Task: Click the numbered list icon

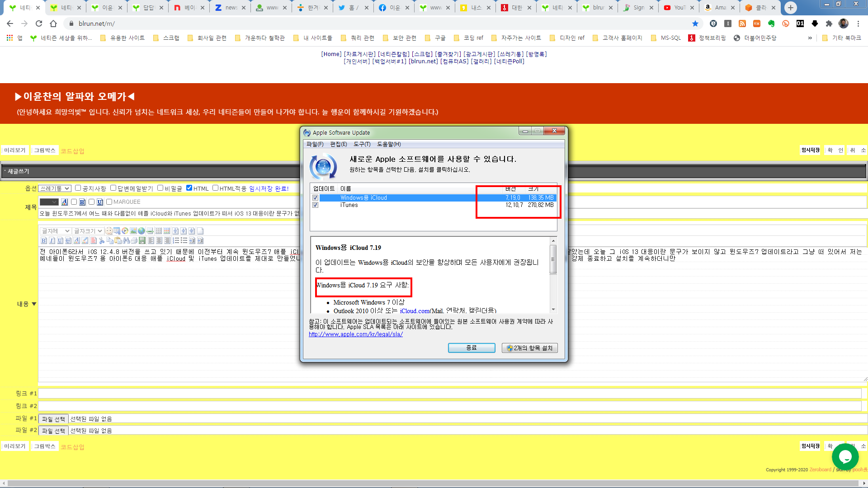Action: tap(176, 240)
